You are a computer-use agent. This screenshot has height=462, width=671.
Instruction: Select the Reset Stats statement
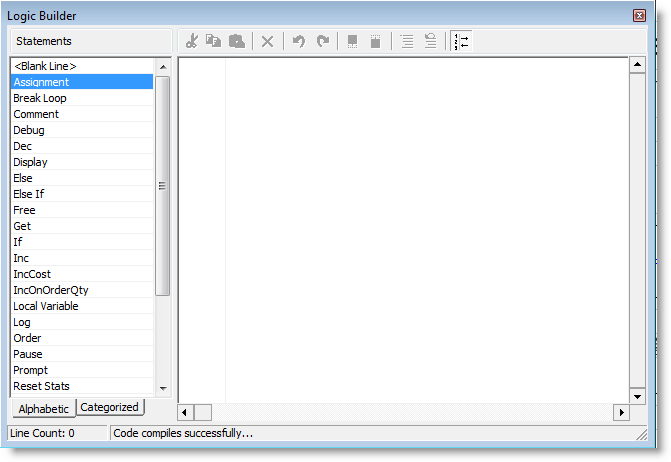tap(82, 386)
